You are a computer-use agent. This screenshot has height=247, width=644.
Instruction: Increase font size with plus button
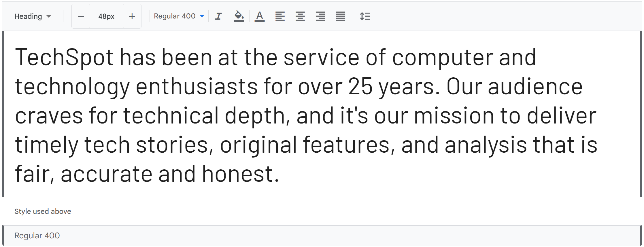coord(132,16)
